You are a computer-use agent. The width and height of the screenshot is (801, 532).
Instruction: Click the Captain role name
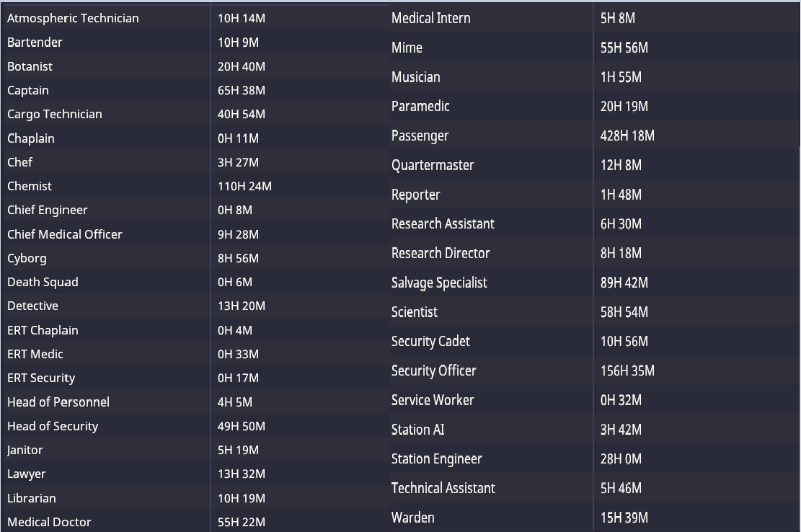(28, 90)
